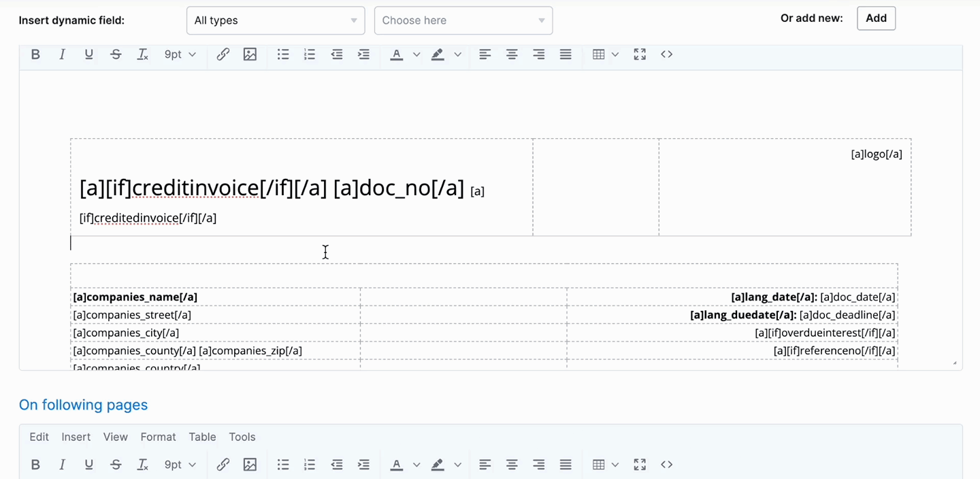This screenshot has width=980, height=479.
Task: Click the [a]doc_date[/a] field text
Action: 857,297
